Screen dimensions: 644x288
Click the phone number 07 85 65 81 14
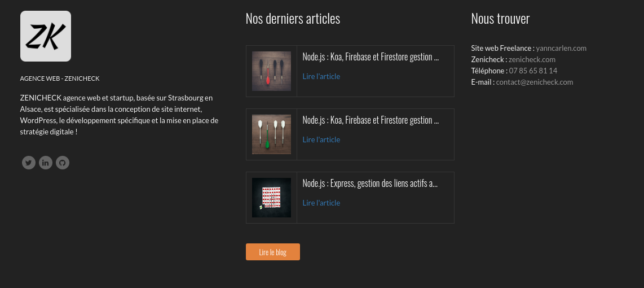(533, 71)
